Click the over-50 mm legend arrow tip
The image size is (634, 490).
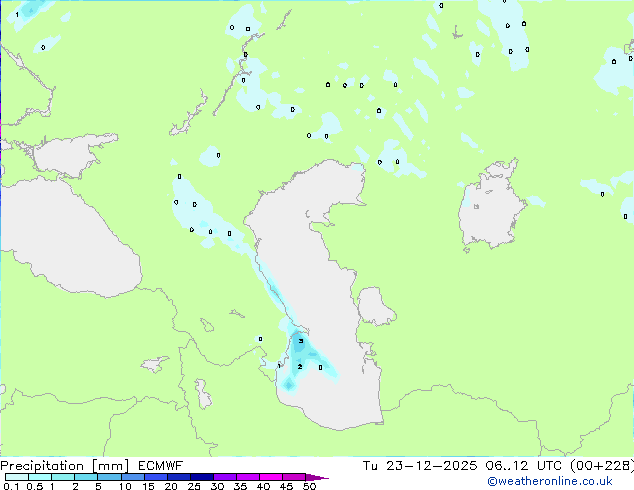tap(317, 478)
